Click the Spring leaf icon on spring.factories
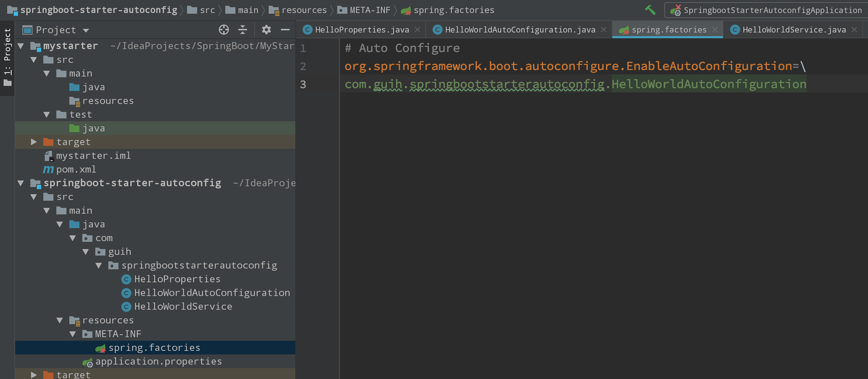Image resolution: width=868 pixels, height=379 pixels. pyautogui.click(x=100, y=348)
